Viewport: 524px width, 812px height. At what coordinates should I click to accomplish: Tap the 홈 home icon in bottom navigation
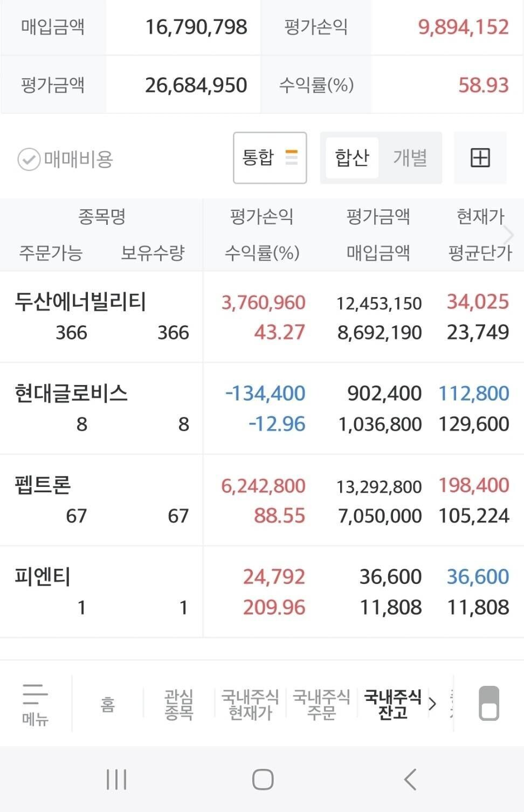point(108,703)
